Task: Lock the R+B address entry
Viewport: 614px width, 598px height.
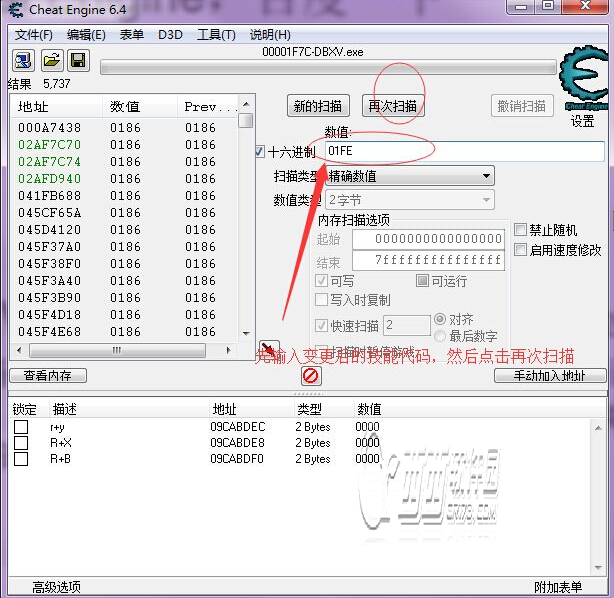Action: 21,459
